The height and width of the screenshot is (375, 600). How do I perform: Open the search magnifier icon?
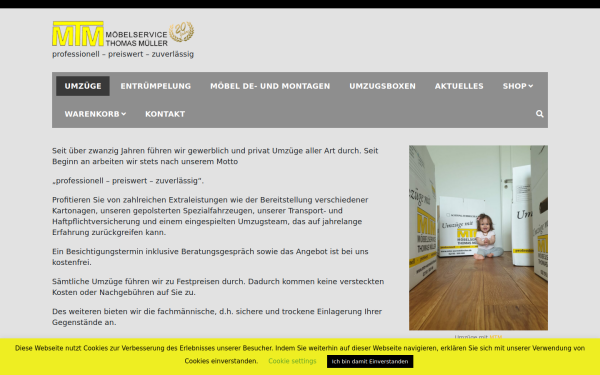point(540,114)
